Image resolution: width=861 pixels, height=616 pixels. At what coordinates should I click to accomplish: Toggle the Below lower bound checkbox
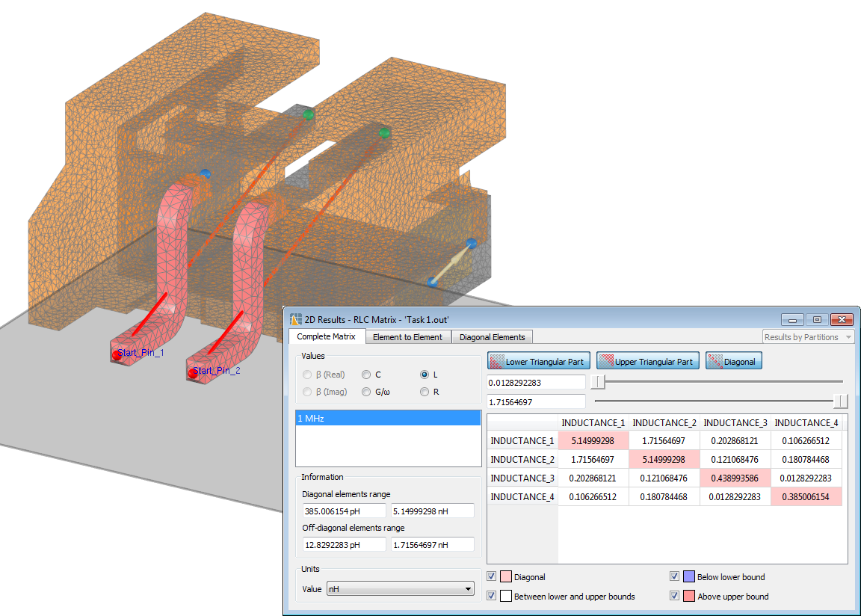(674, 576)
